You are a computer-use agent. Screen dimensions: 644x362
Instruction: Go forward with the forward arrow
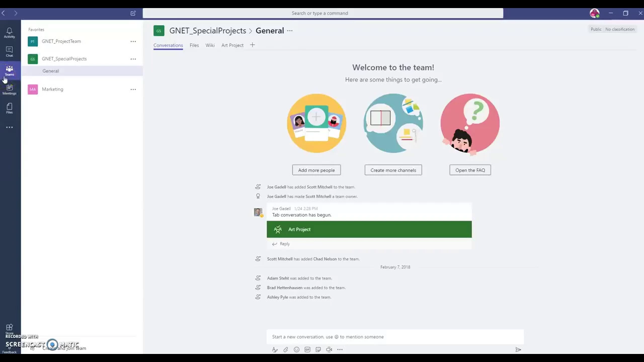[16, 13]
